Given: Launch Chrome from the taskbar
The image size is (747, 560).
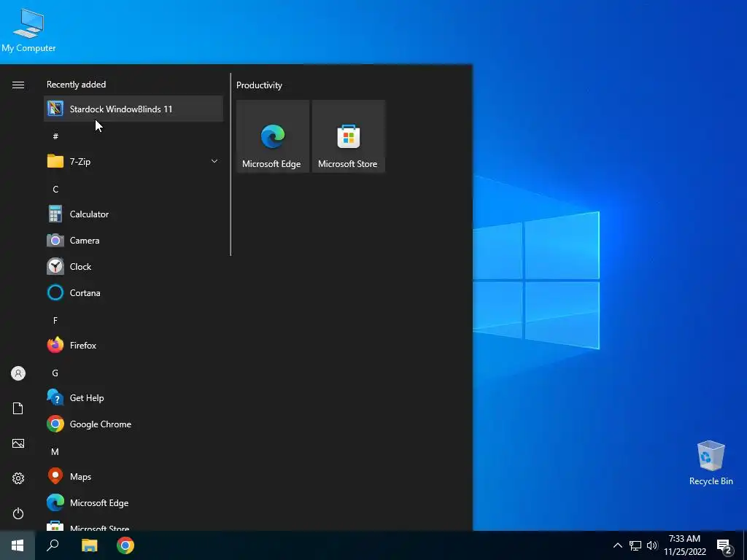Looking at the screenshot, I should (x=125, y=545).
